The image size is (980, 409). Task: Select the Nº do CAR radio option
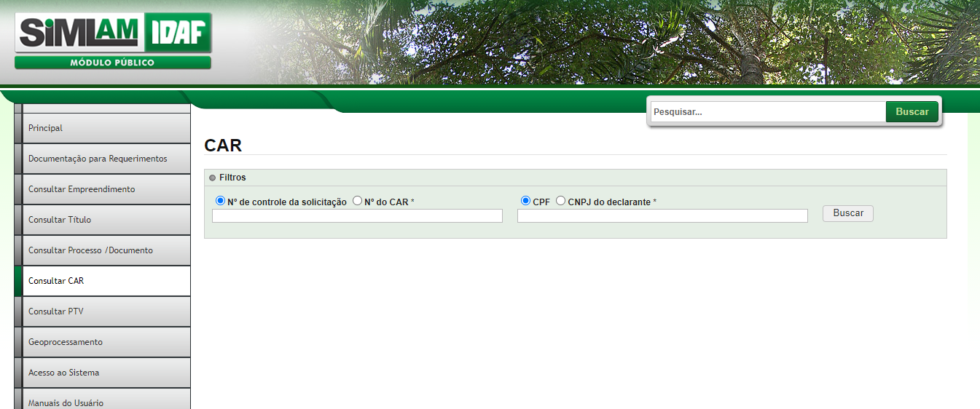(x=358, y=201)
